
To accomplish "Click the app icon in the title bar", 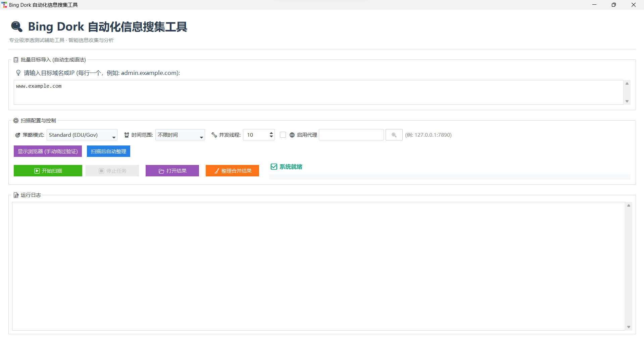I will point(4,5).
